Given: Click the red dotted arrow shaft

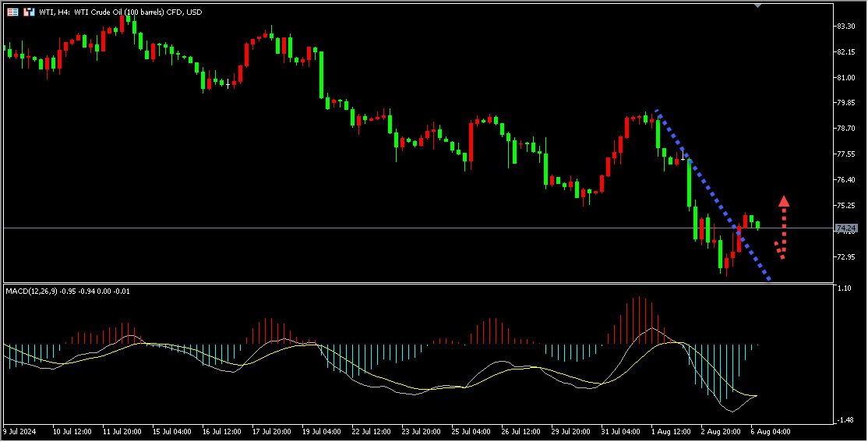Looking at the screenshot, I should (x=784, y=230).
